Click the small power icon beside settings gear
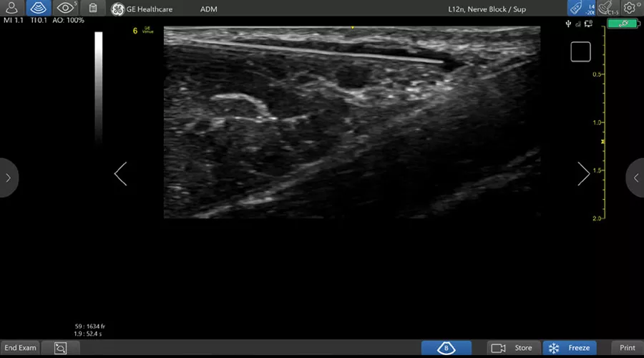 click(639, 4)
